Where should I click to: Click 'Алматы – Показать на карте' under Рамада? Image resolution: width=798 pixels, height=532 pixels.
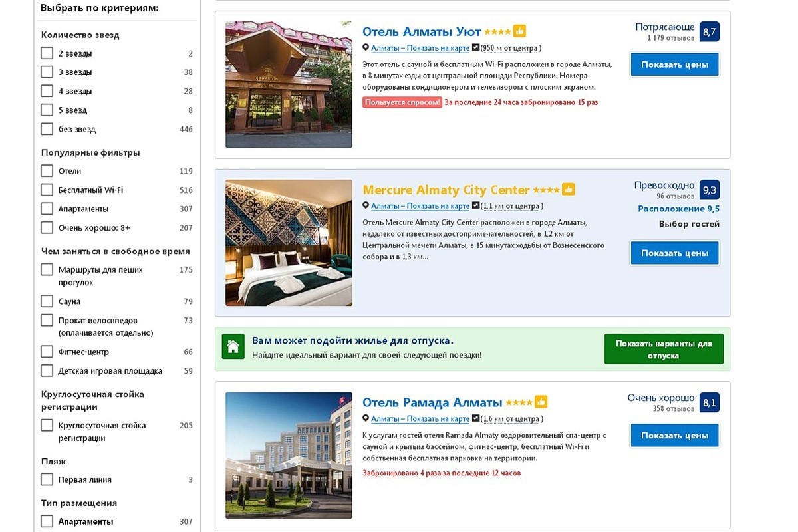click(420, 419)
